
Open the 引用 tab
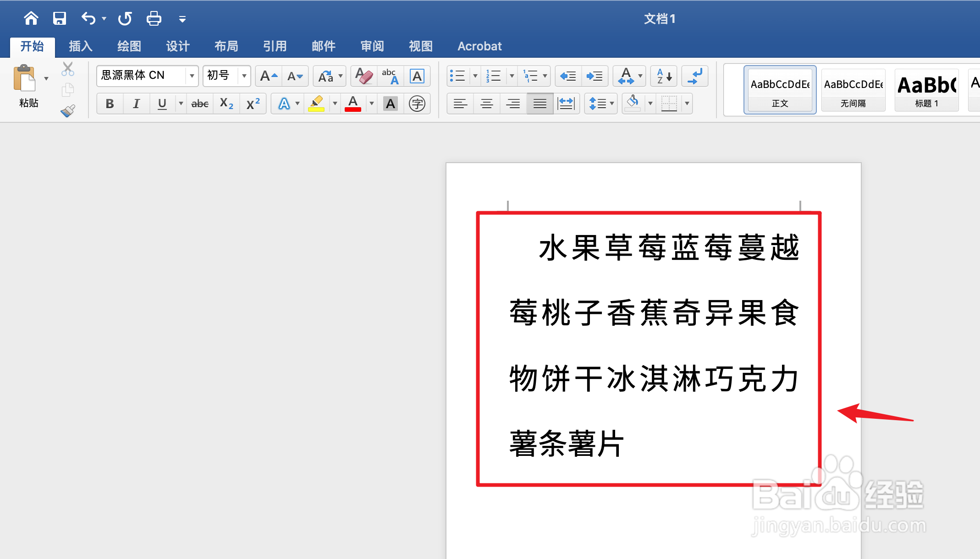point(275,46)
